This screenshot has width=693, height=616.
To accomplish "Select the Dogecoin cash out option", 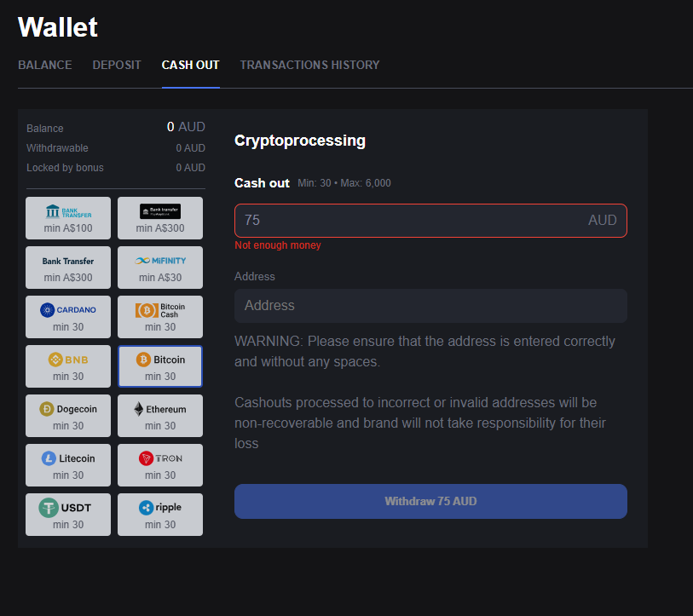I will 68,416.
